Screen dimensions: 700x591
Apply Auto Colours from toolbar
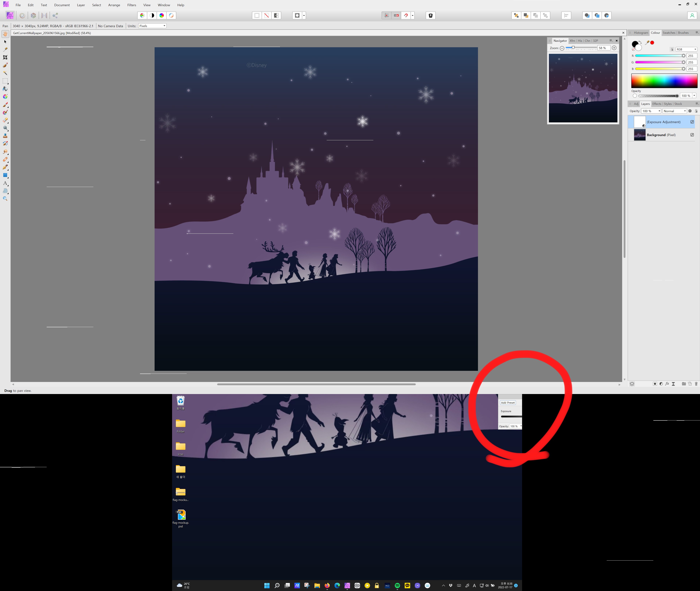(x=162, y=15)
